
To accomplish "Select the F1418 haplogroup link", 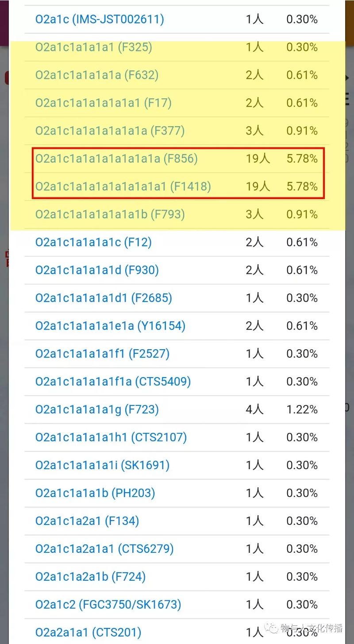I will [123, 187].
